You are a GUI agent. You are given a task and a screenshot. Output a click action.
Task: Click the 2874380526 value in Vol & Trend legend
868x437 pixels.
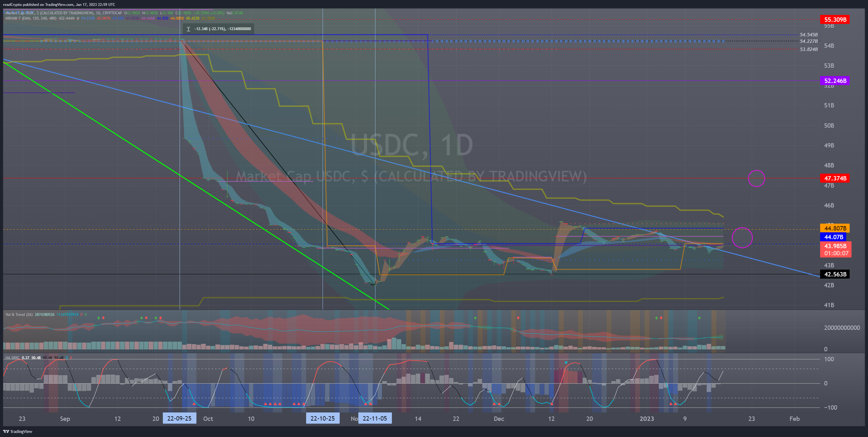point(44,314)
